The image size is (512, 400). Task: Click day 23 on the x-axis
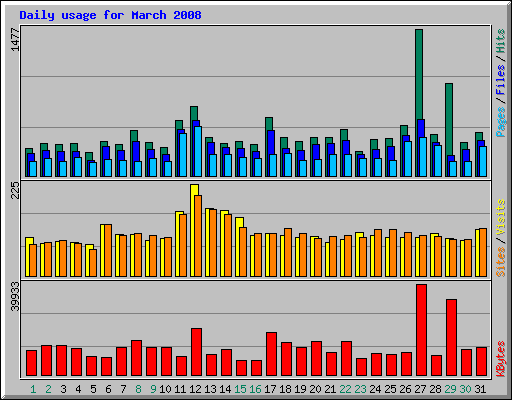click(x=360, y=389)
